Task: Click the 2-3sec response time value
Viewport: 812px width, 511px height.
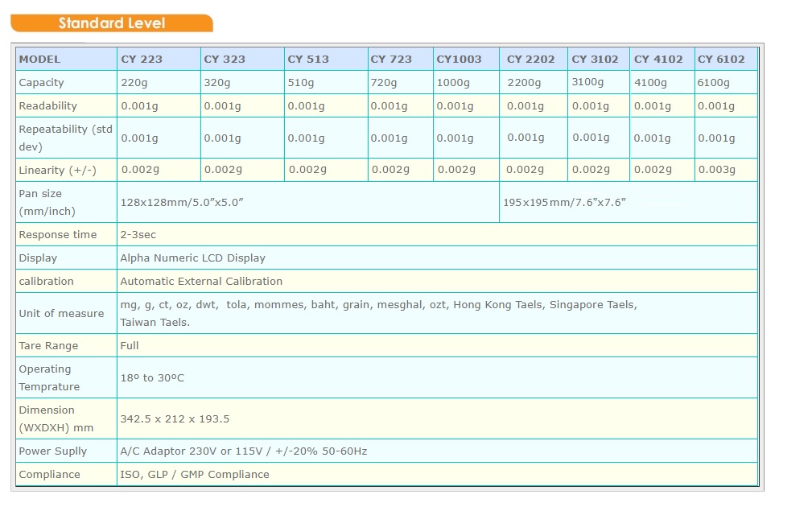Action: point(138,234)
